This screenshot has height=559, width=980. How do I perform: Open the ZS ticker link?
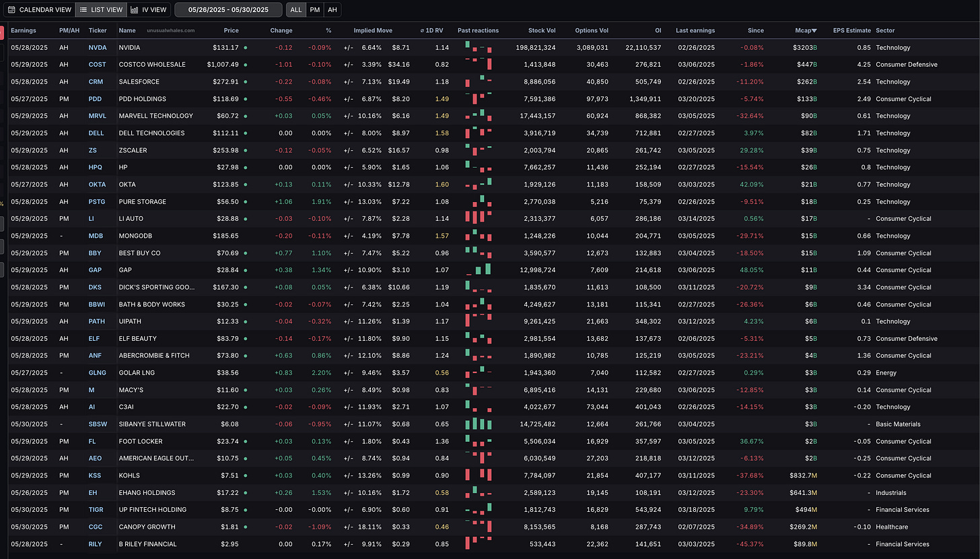(93, 150)
